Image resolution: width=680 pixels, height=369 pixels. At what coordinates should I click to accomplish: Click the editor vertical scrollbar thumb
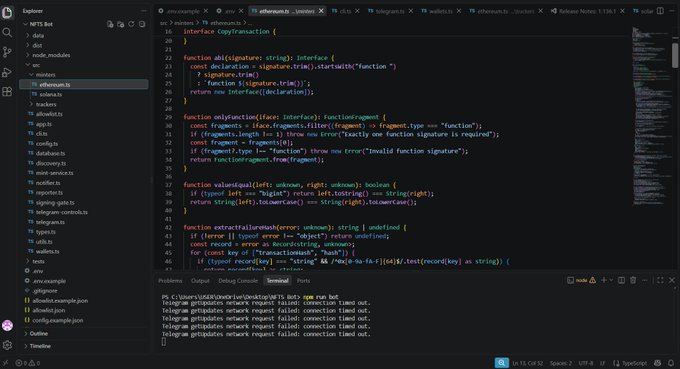[675, 55]
